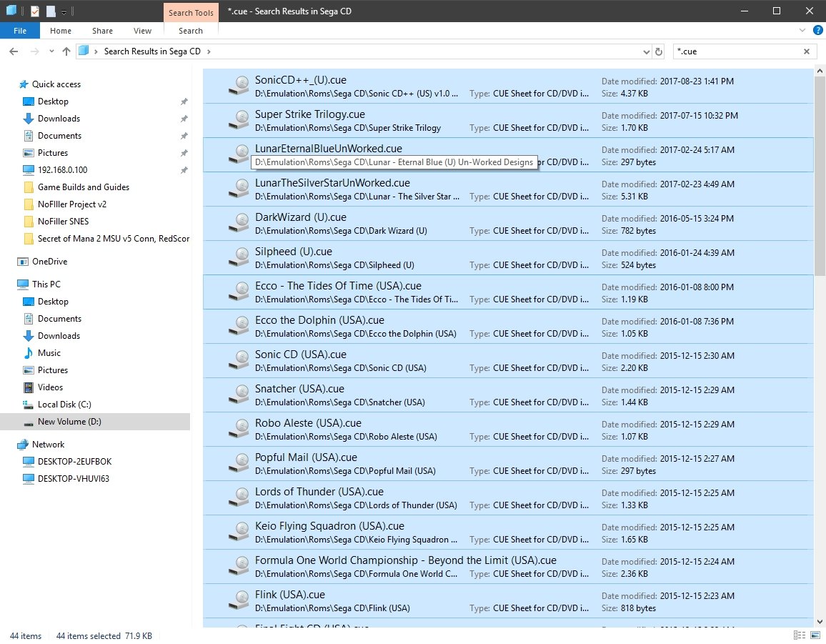
Task: Expand the recent locations dropdown
Action: coord(51,51)
